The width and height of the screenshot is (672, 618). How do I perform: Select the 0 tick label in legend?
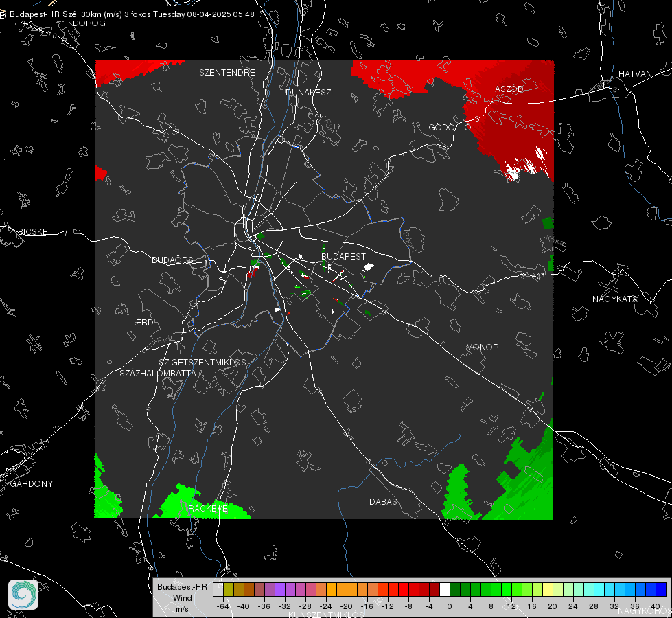tap(450, 606)
